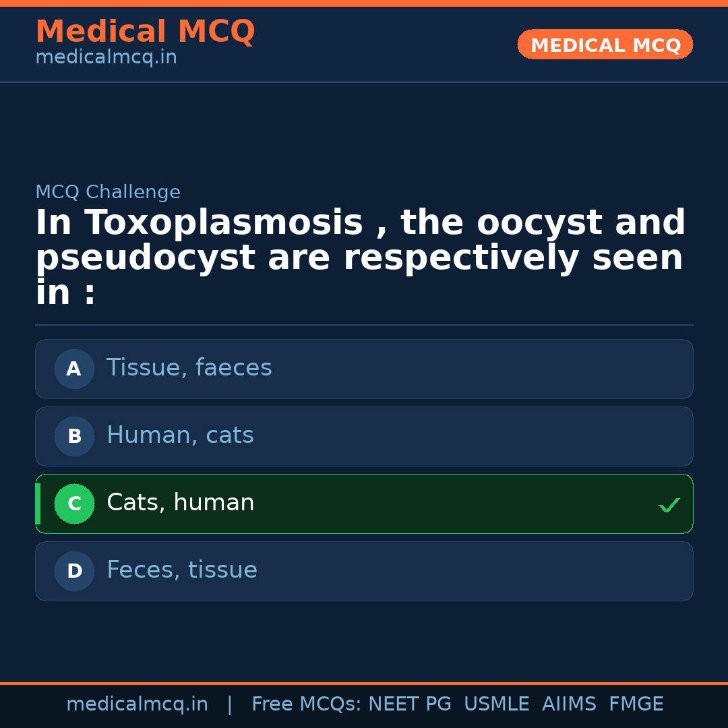This screenshot has height=728, width=728.
Task: Click the circular A badge icon
Action: pyautogui.click(x=74, y=369)
